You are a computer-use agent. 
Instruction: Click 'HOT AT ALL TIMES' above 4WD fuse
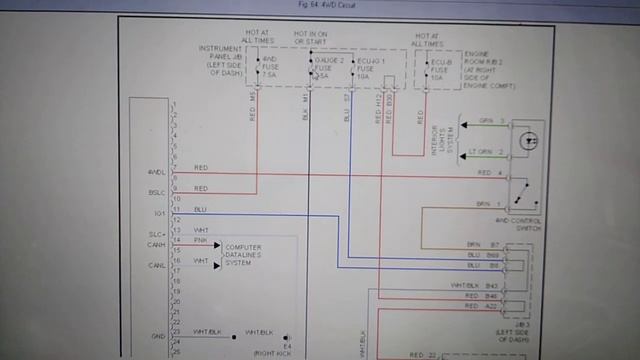(258, 36)
